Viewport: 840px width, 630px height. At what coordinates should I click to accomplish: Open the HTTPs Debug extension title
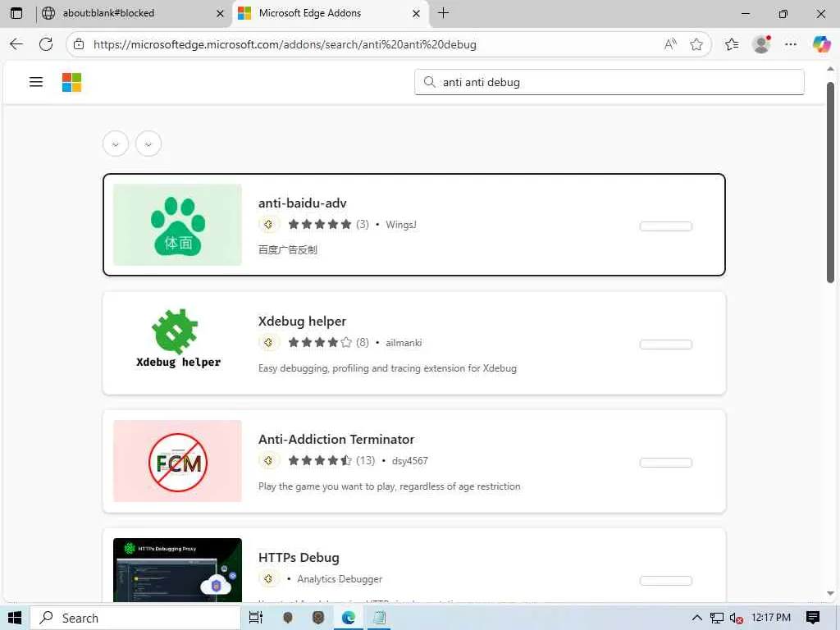[x=299, y=557]
